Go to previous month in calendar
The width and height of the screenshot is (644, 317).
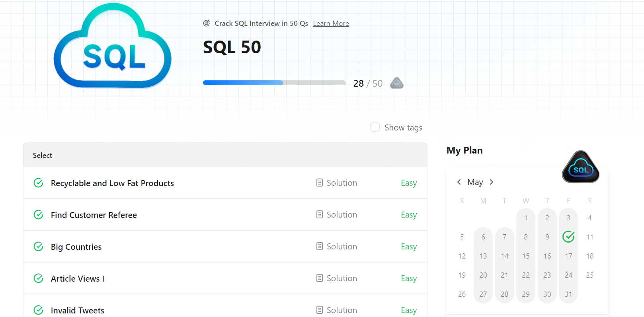click(459, 182)
